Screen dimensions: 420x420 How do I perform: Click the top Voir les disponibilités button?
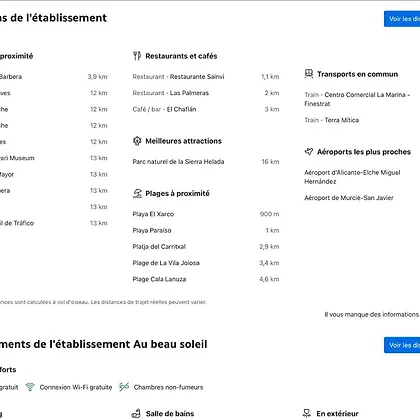[402, 19]
